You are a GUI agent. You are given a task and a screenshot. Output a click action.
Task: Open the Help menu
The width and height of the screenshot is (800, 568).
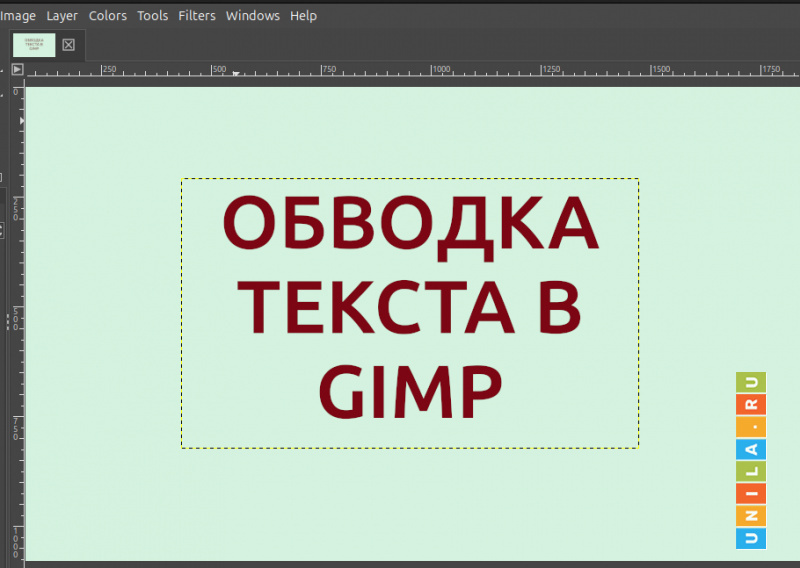(x=303, y=16)
